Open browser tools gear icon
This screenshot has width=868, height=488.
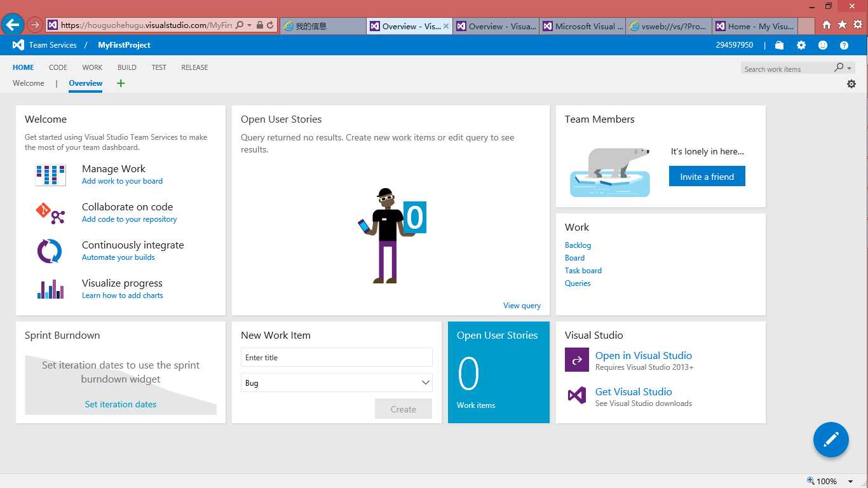tap(858, 25)
